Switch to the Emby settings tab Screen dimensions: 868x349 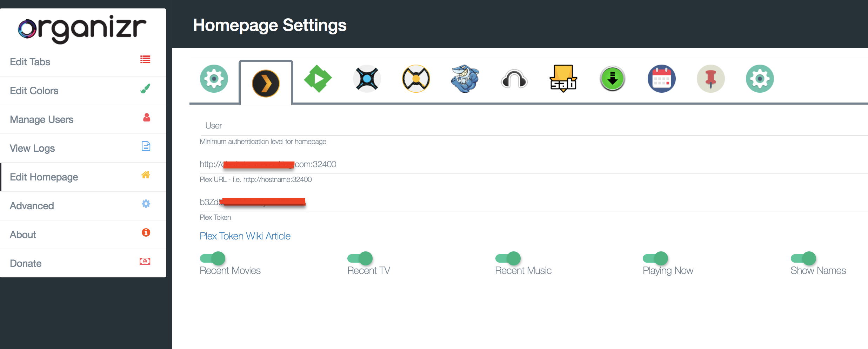click(318, 79)
